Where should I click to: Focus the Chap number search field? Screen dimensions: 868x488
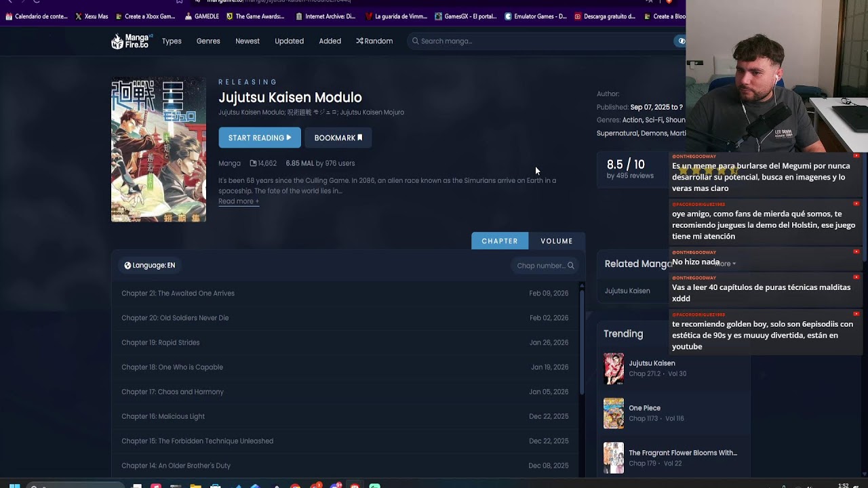click(545, 266)
